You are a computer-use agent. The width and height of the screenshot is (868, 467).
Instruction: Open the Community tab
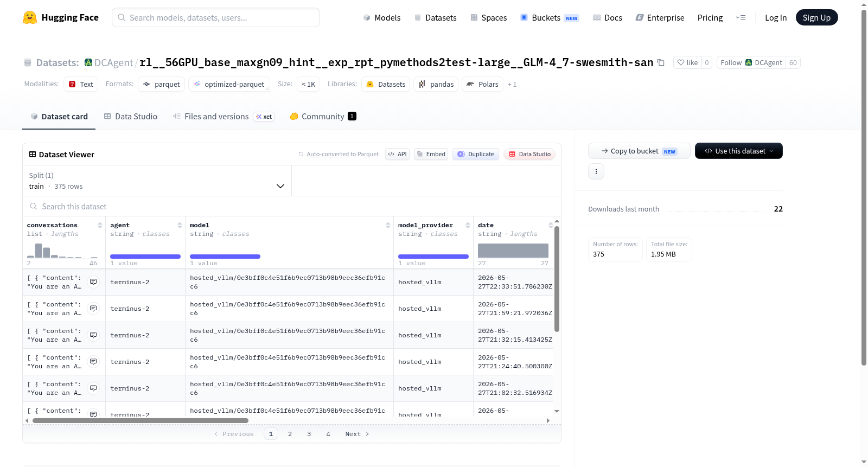tap(323, 116)
